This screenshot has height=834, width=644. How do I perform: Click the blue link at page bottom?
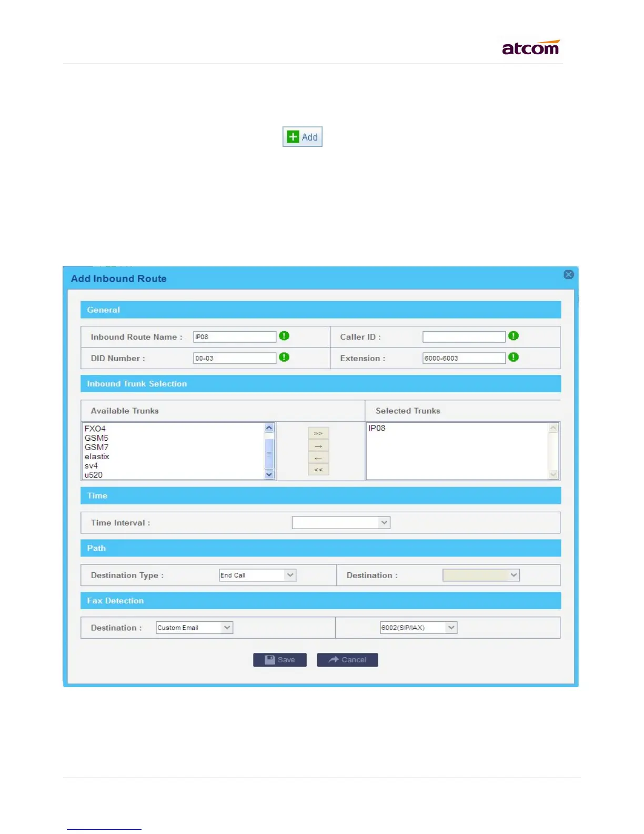coord(104,829)
